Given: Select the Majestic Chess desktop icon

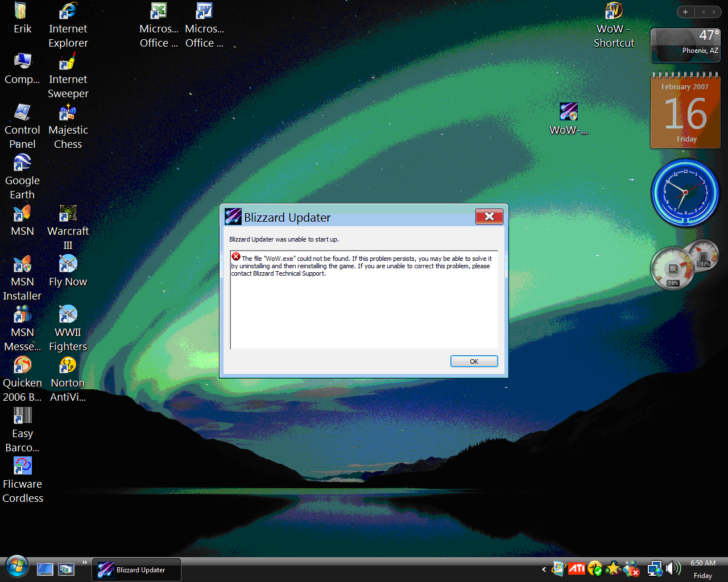Looking at the screenshot, I should 68,113.
